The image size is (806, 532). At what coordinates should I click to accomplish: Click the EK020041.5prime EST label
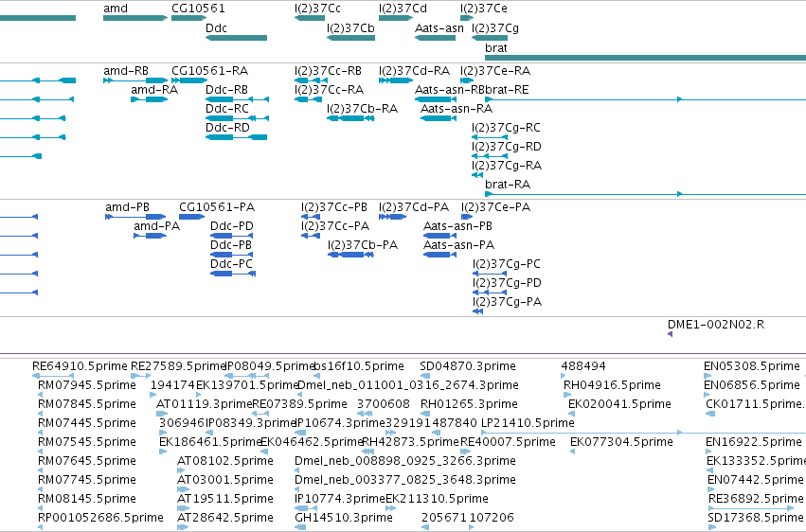pyautogui.click(x=619, y=404)
